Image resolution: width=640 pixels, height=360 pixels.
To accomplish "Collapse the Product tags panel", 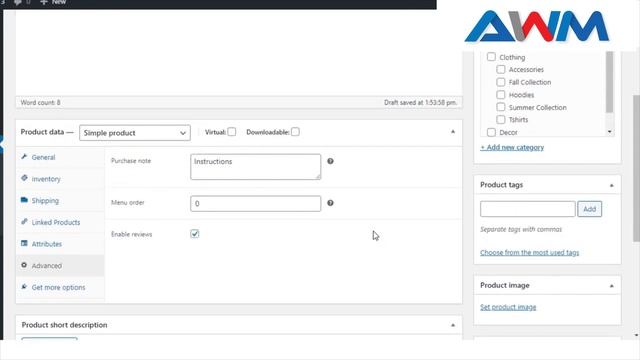I will 611,185.
